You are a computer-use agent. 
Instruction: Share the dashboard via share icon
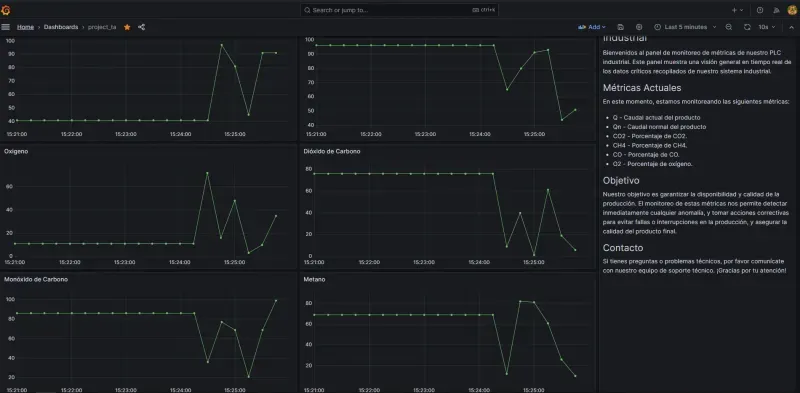141,27
